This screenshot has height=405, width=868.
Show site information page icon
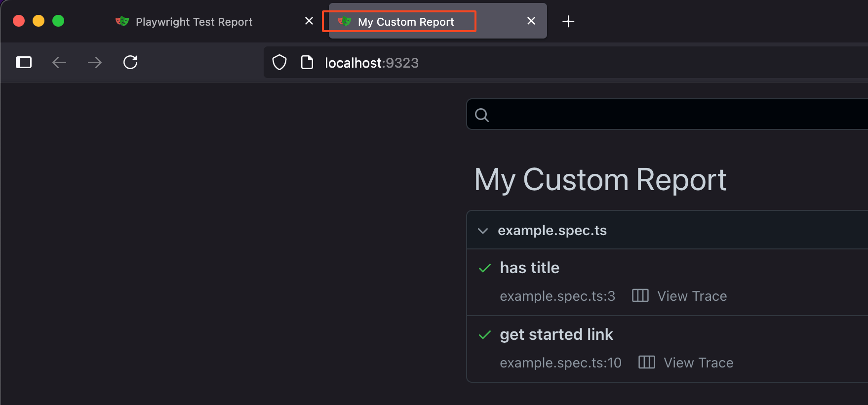pyautogui.click(x=307, y=62)
